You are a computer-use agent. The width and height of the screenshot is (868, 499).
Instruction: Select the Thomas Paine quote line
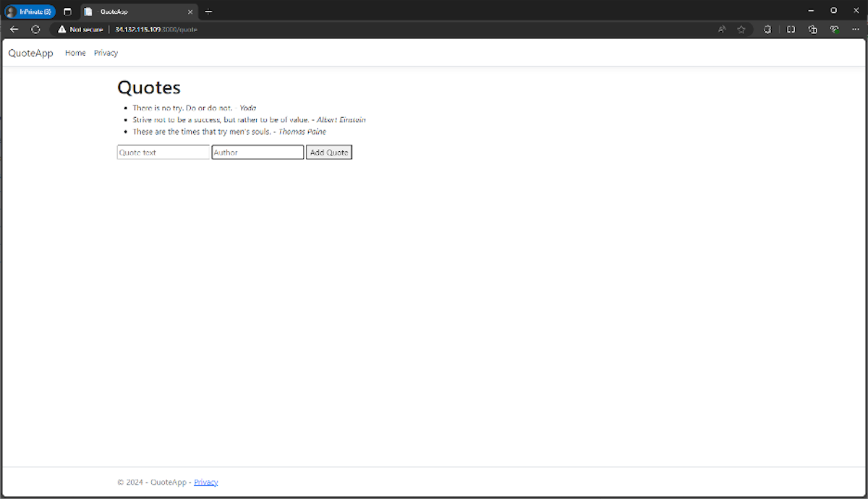[x=229, y=132]
